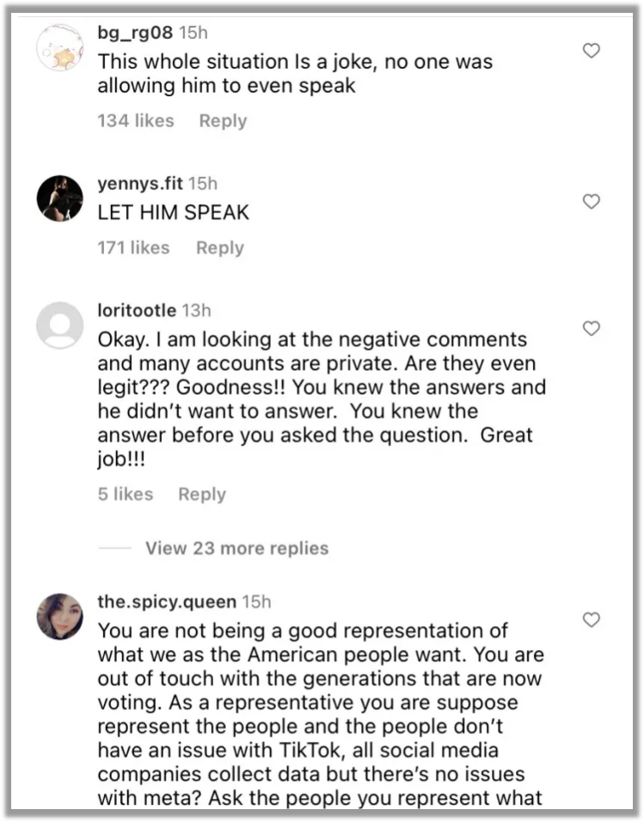Image resolution: width=644 pixels, height=822 pixels.
Task: Reply to bg_rg08's comment
Action: point(223,121)
